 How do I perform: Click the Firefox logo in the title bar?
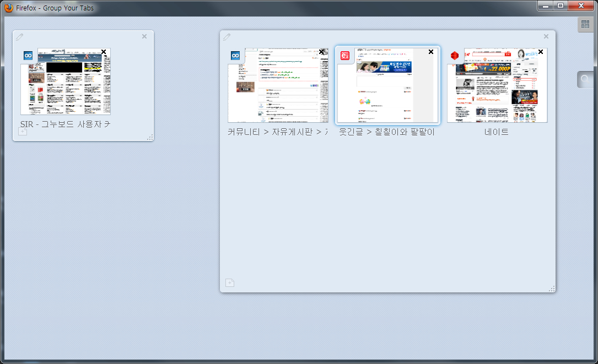(8, 8)
